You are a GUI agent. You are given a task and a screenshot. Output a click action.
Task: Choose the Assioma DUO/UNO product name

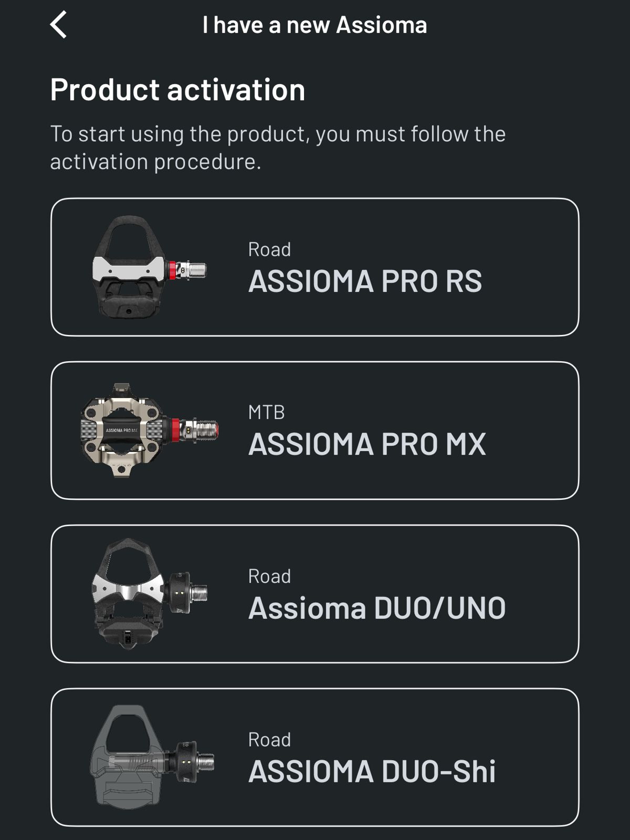[x=377, y=608]
